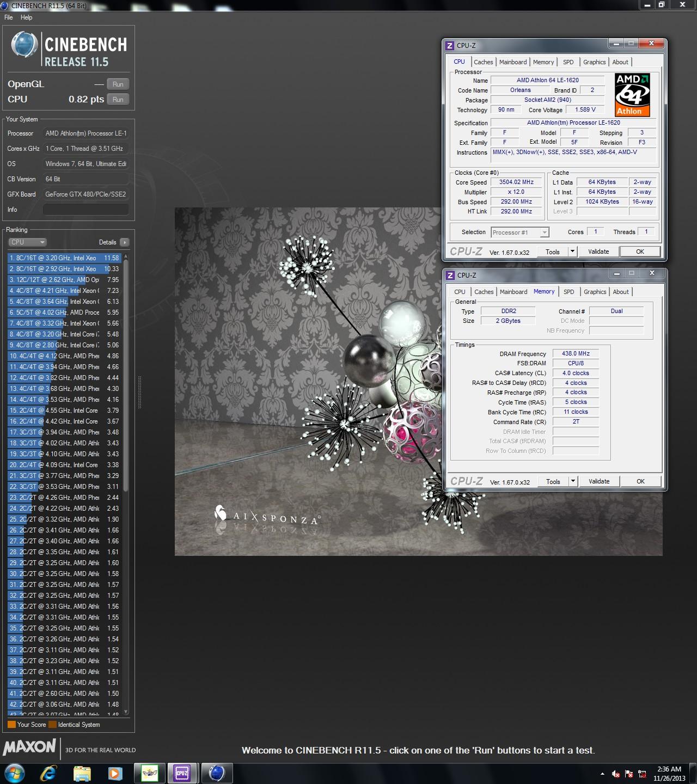Click the Cinebench sphere logo icon
Viewport: 697px width, 784px height.
click(x=24, y=45)
